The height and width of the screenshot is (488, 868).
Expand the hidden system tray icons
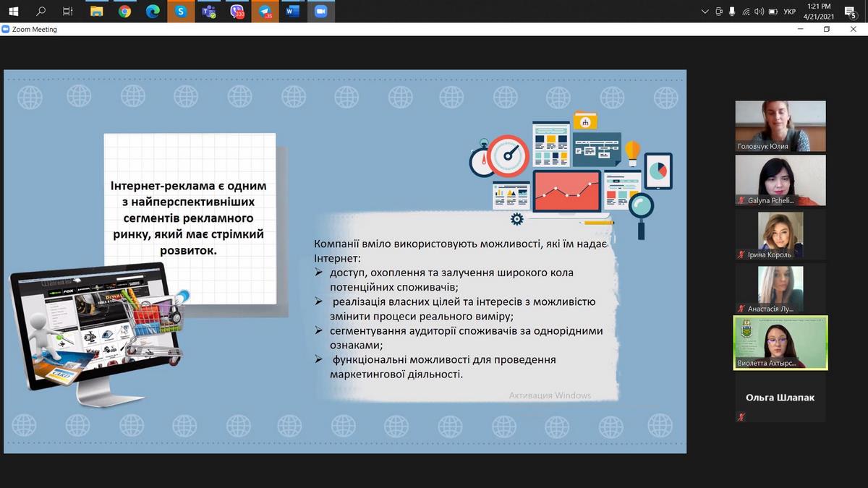pos(705,12)
